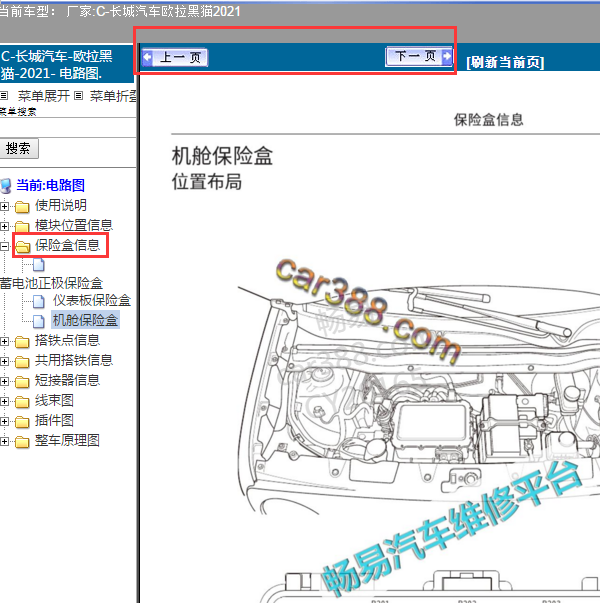Click the 短接器信息 folder icon
The width and height of the screenshot is (600, 603).
click(x=22, y=381)
